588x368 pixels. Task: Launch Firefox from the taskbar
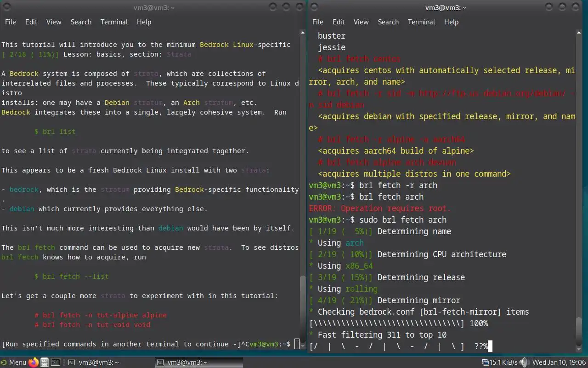coord(33,362)
